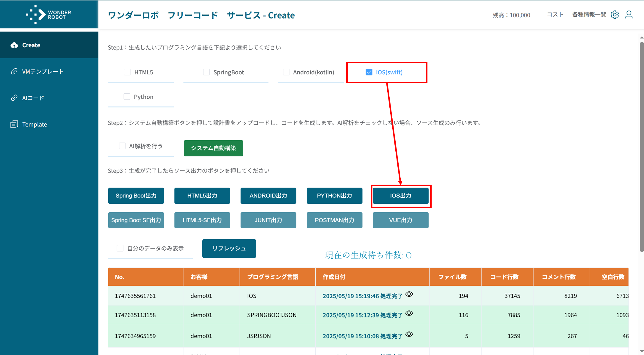
Task: Click the 2025/05/19 15:10:08 処理完了 link
Action: (x=363, y=336)
